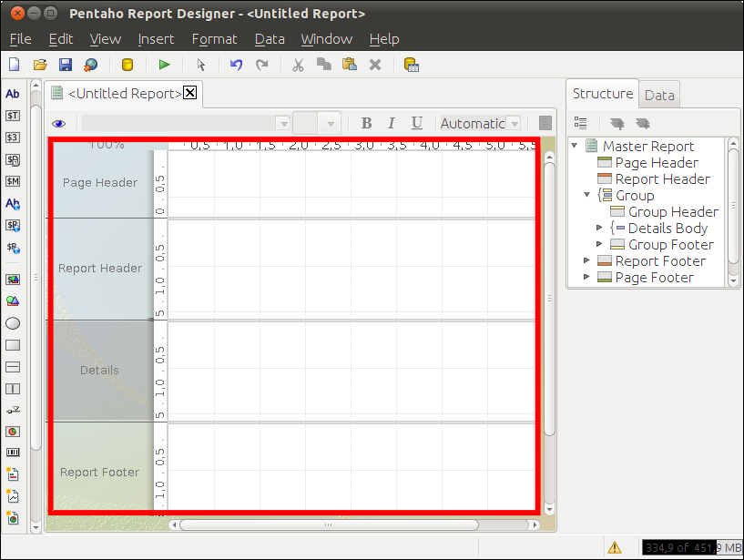Click the Undo arrow in the toolbar
The image size is (744, 560).
[x=237, y=65]
